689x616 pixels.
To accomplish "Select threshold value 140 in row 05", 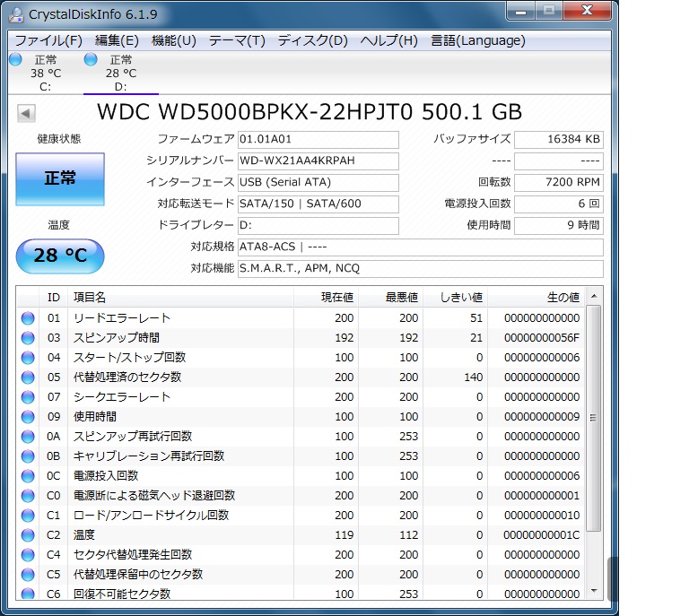I will (474, 377).
